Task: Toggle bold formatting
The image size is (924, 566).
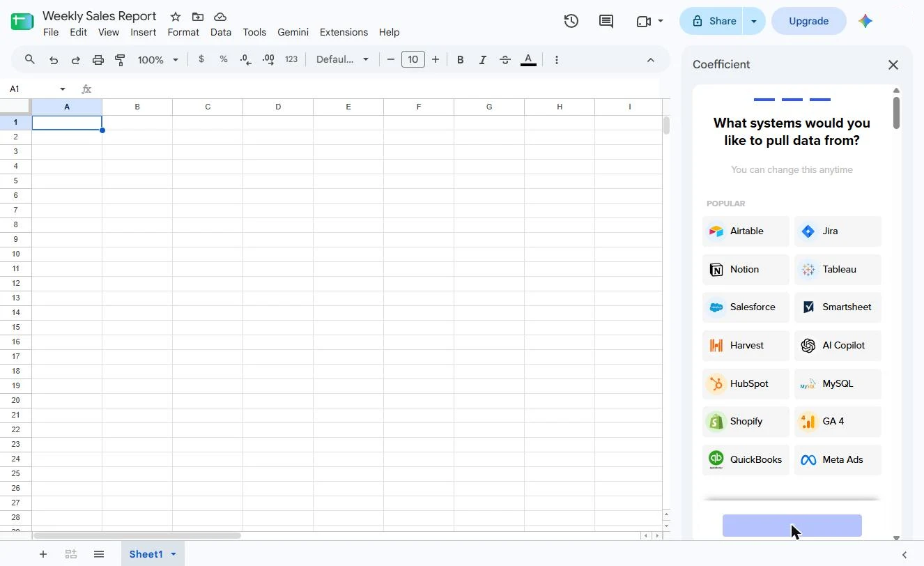Action: [x=460, y=60]
